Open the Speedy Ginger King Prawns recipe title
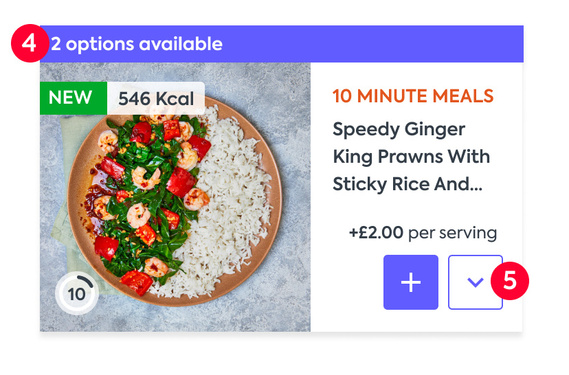 click(x=412, y=156)
